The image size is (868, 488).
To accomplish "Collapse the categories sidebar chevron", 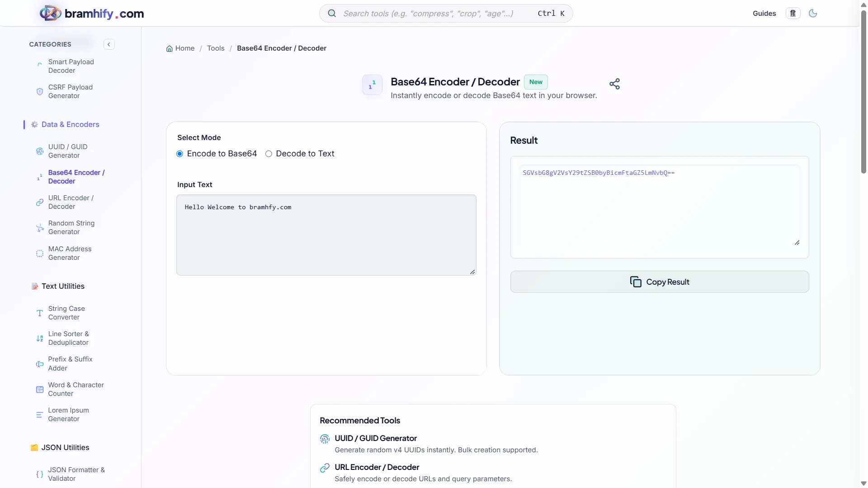I will point(109,44).
